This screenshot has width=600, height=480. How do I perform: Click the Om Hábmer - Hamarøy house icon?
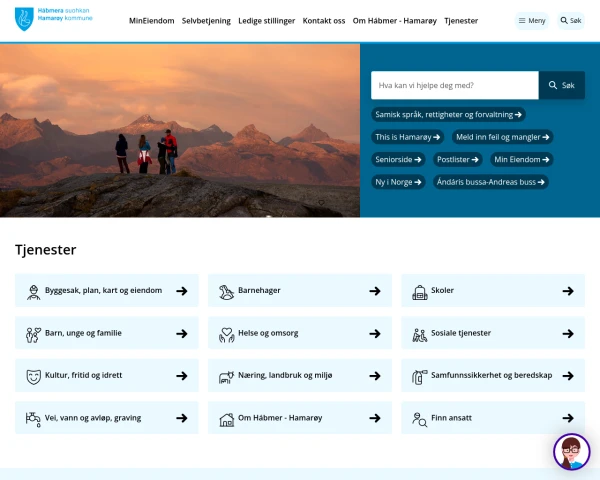pyautogui.click(x=227, y=418)
